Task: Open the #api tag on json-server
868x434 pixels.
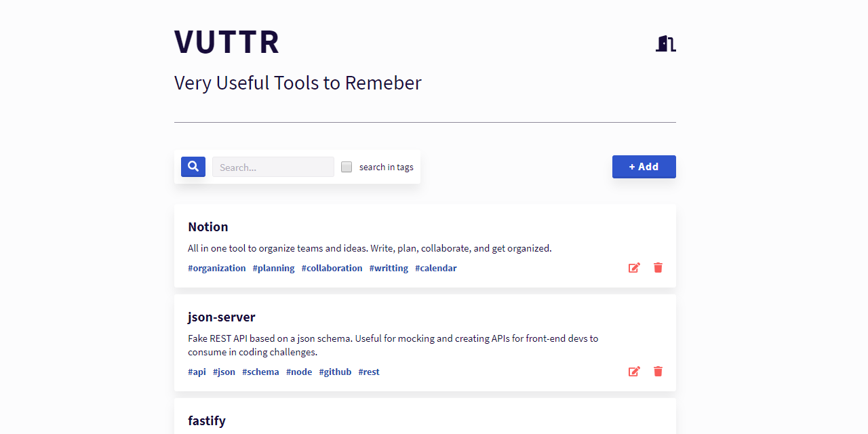Action: click(x=197, y=372)
